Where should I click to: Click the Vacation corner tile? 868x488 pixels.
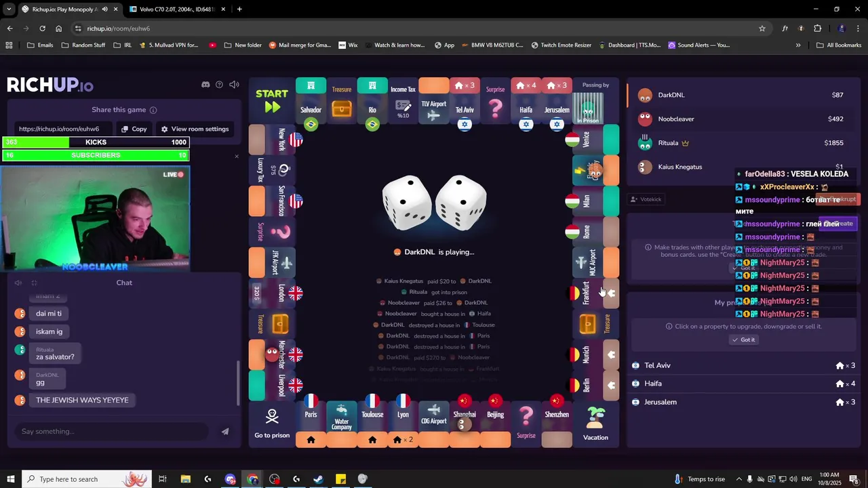click(595, 424)
